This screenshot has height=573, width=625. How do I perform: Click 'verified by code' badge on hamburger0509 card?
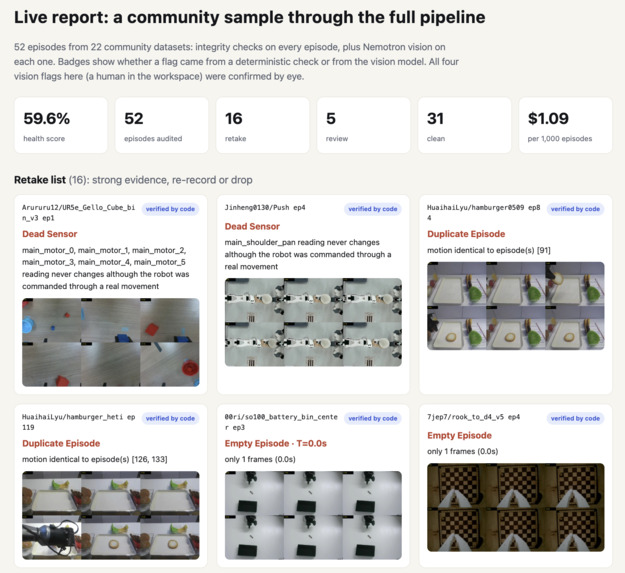tap(575, 209)
